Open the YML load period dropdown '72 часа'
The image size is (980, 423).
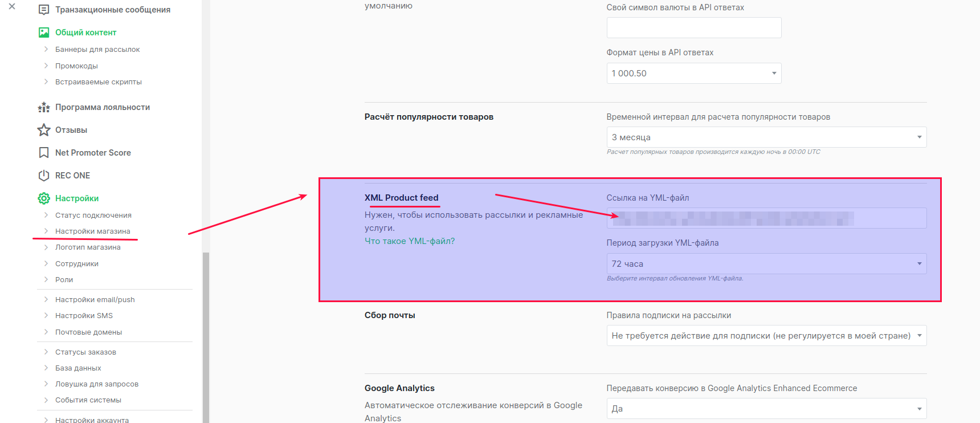tap(766, 264)
